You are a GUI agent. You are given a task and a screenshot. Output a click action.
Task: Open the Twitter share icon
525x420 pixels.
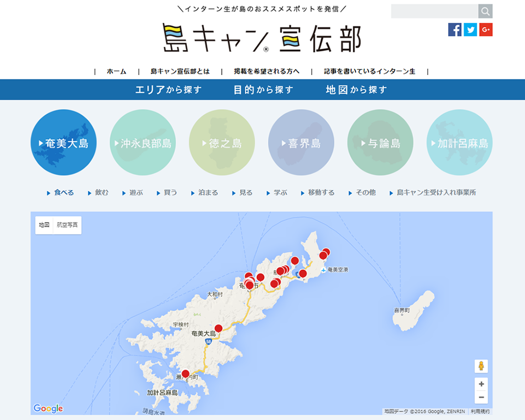click(x=470, y=30)
